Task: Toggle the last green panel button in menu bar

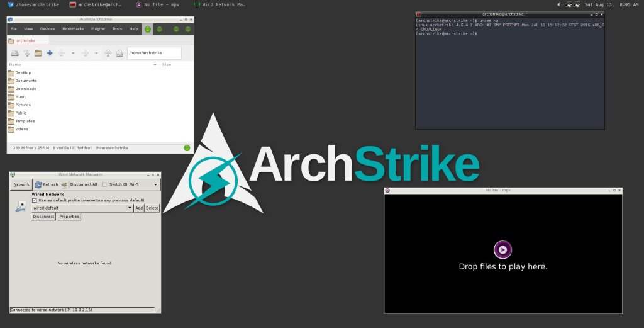Action: (187, 29)
